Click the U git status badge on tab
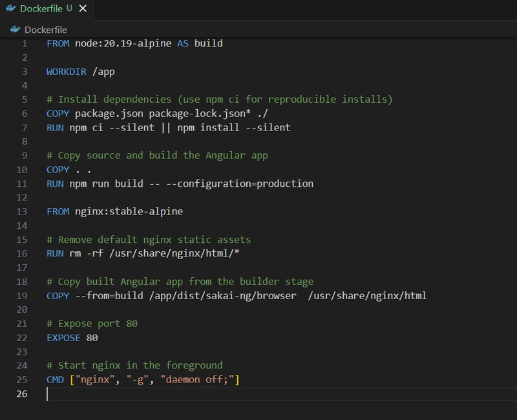Image resolution: width=517 pixels, height=420 pixels. 69,9
